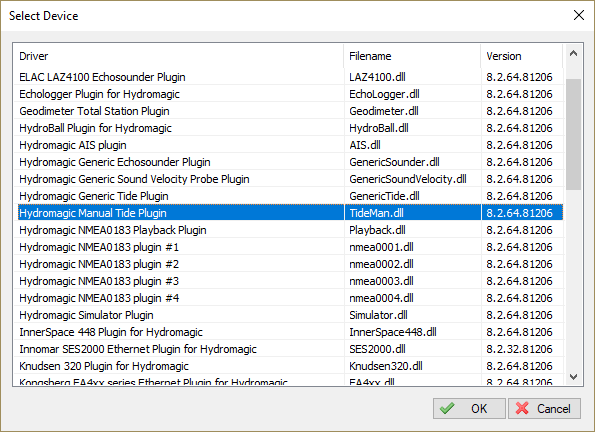The image size is (595, 432).
Task: Click the nmea0004.dll filename cell
Action: 381,298
